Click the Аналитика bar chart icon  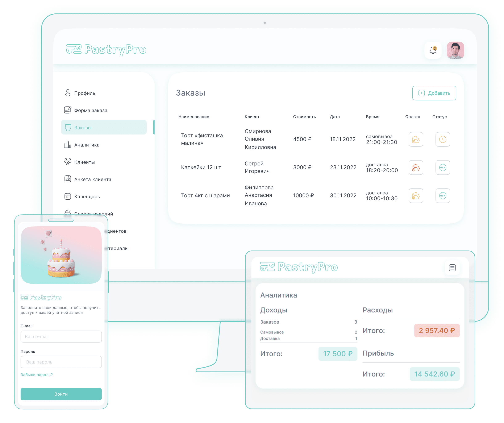tap(68, 145)
